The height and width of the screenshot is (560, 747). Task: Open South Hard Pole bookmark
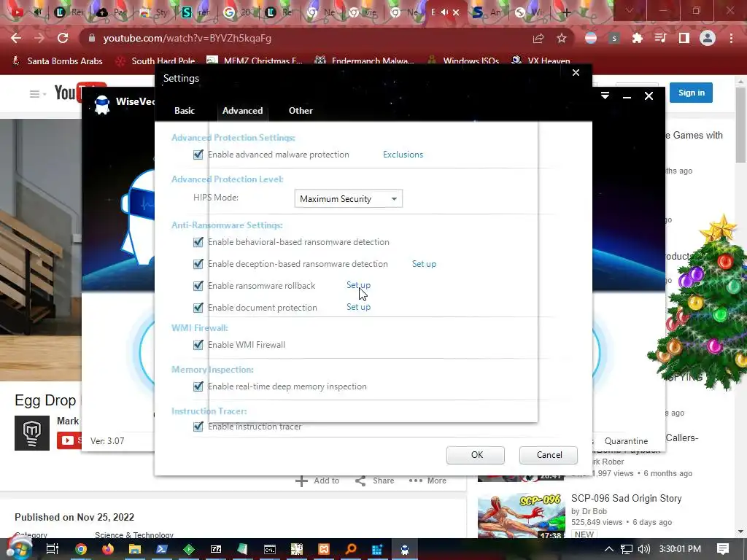click(x=156, y=61)
